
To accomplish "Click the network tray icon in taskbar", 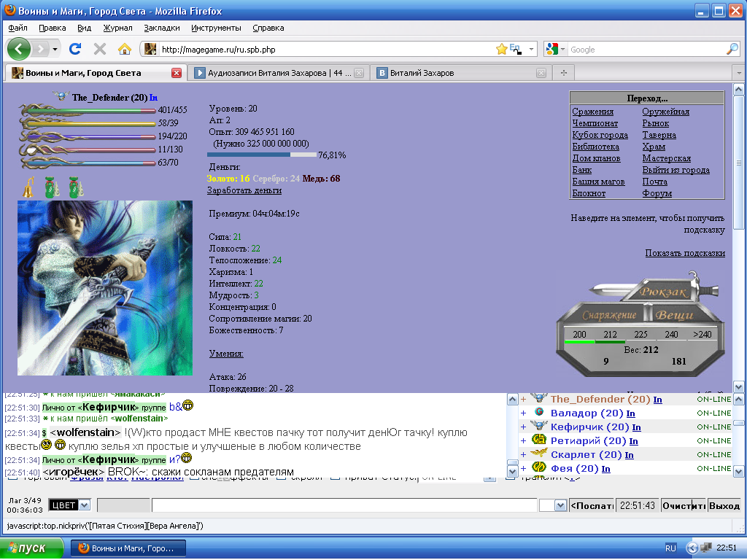I will (705, 548).
